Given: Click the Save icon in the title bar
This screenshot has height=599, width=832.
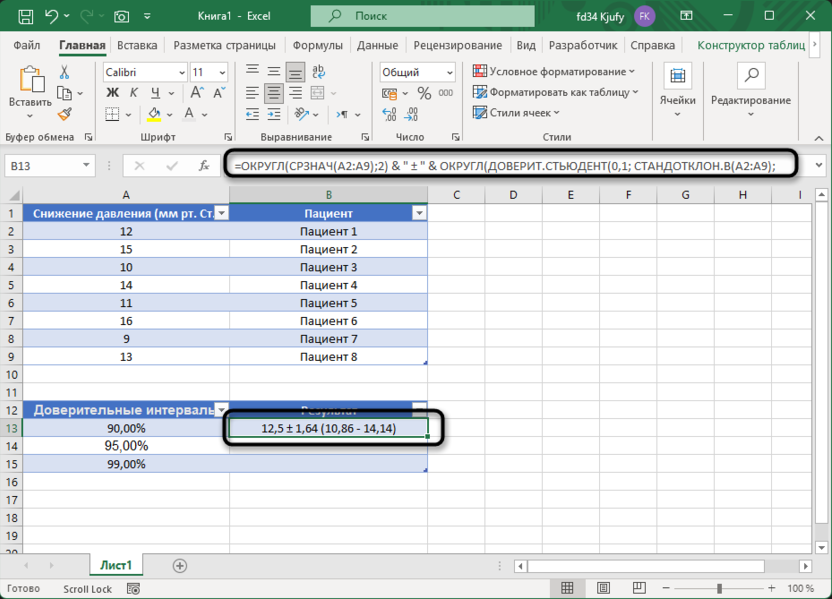Looking at the screenshot, I should coord(25,16).
